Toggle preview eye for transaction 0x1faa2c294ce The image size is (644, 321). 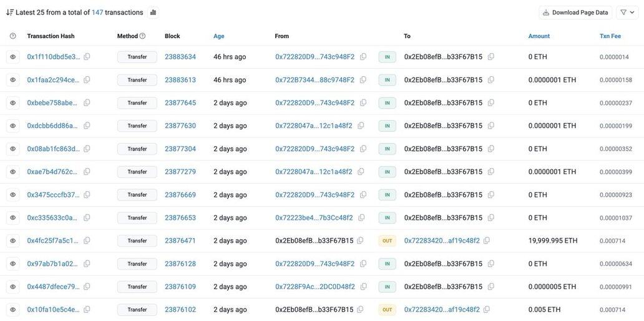tap(12, 80)
